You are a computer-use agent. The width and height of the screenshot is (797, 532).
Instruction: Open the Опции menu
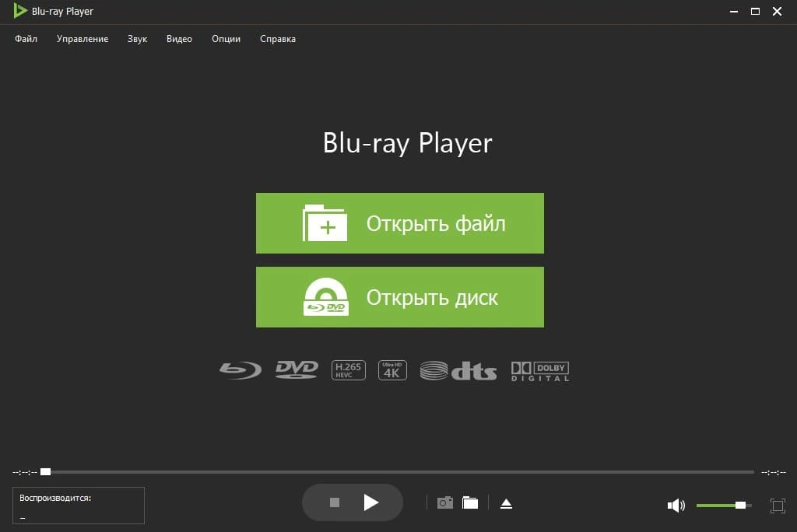pos(226,39)
